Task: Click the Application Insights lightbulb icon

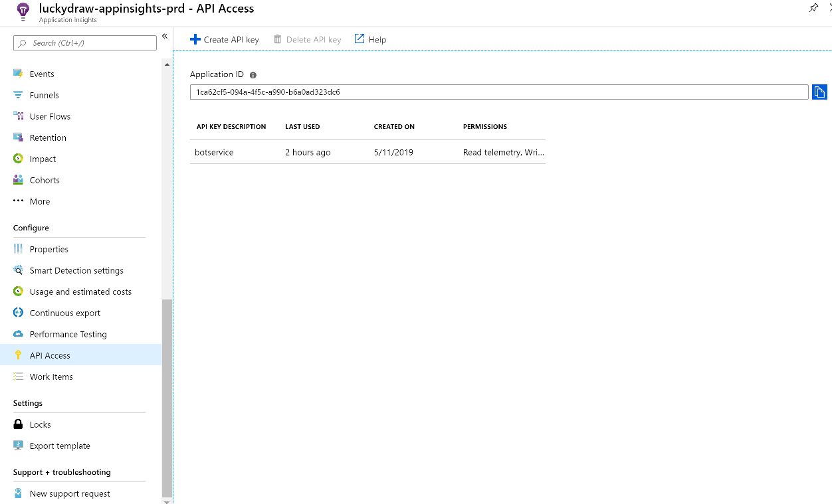Action: 23,12
